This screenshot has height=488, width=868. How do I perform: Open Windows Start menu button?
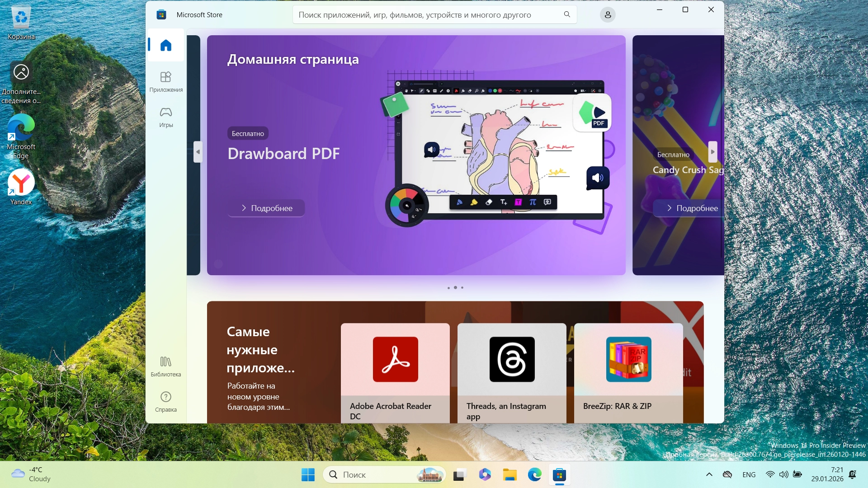(x=308, y=475)
